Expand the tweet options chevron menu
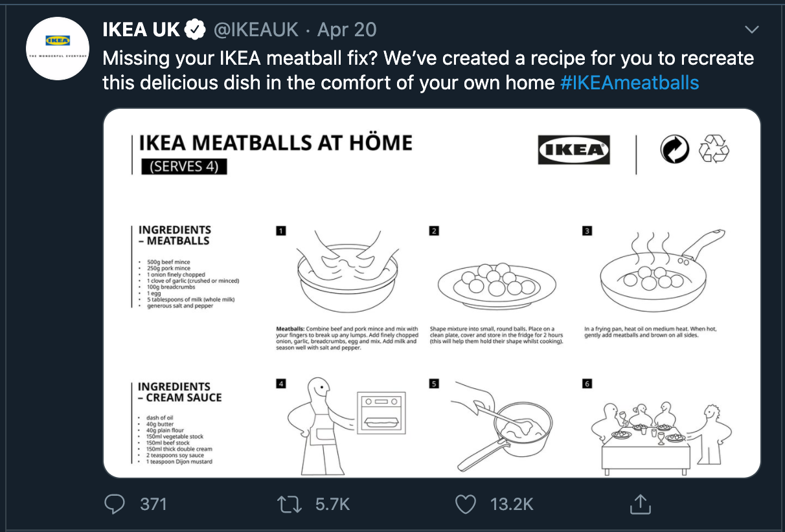Viewport: 785px width, 532px height. (752, 30)
